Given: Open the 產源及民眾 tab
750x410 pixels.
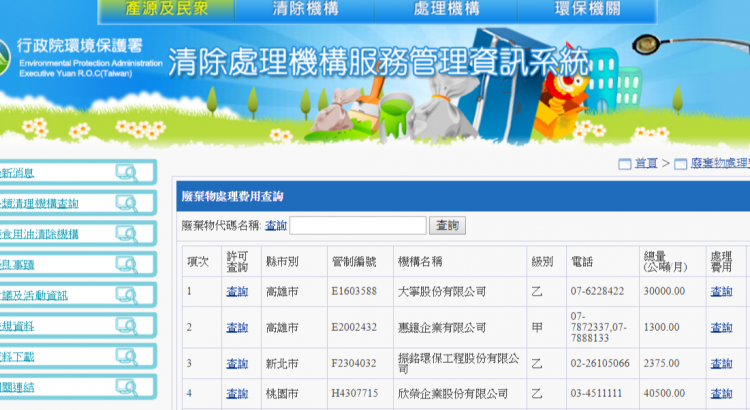Looking at the screenshot, I should (x=166, y=10).
